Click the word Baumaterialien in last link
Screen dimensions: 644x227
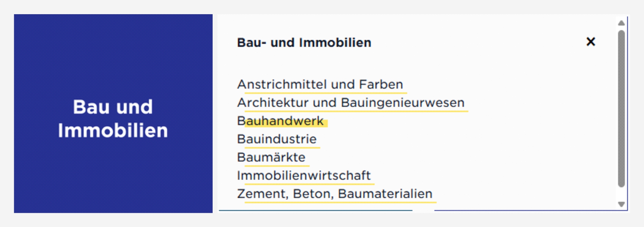point(385,194)
